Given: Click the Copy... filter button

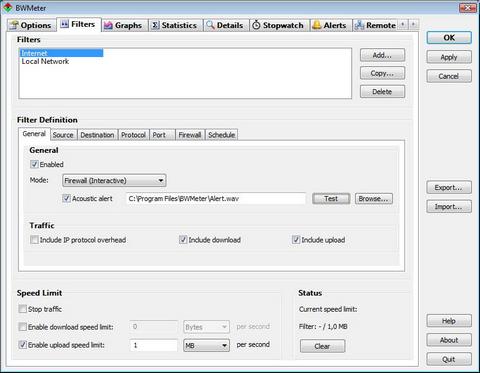Looking at the screenshot, I should tap(382, 73).
